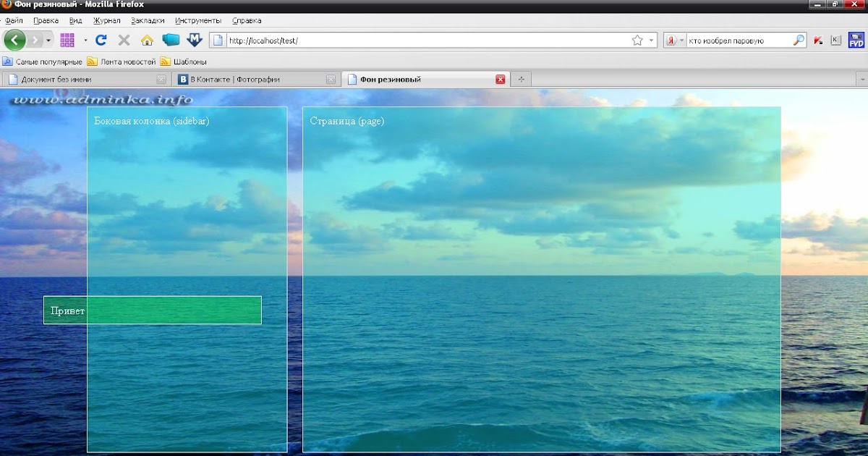Open the Справка menu
Viewport: 868px width, 456px height.
click(x=246, y=20)
